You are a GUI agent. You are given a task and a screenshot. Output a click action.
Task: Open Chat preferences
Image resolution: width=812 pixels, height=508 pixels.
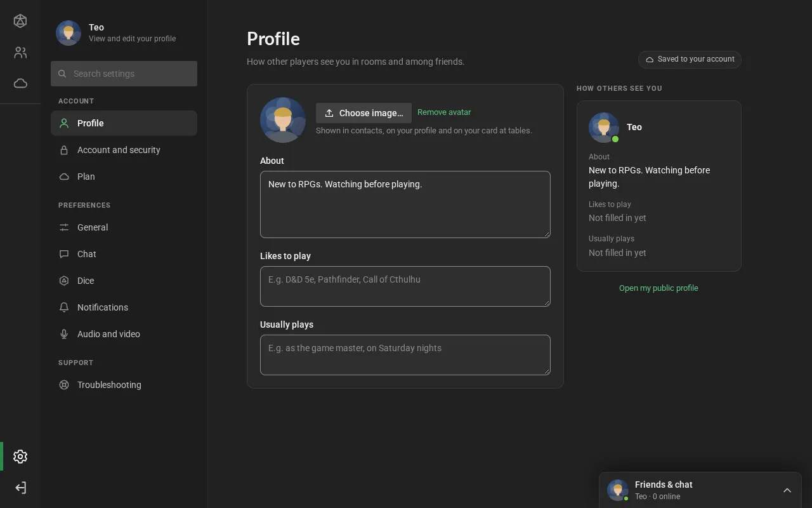124,254
